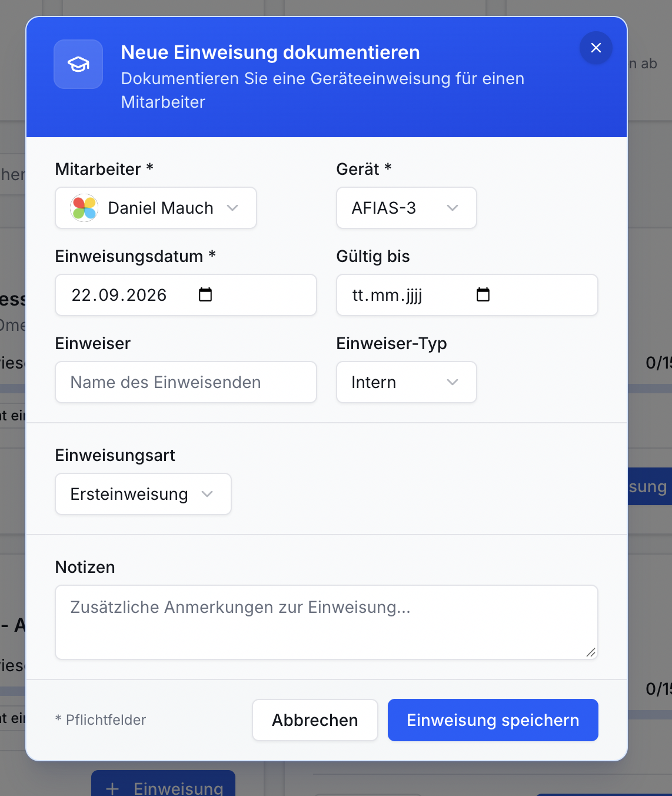672x796 pixels.
Task: Open the Gerät dropdown showing AFIAS-3
Action: 407,208
